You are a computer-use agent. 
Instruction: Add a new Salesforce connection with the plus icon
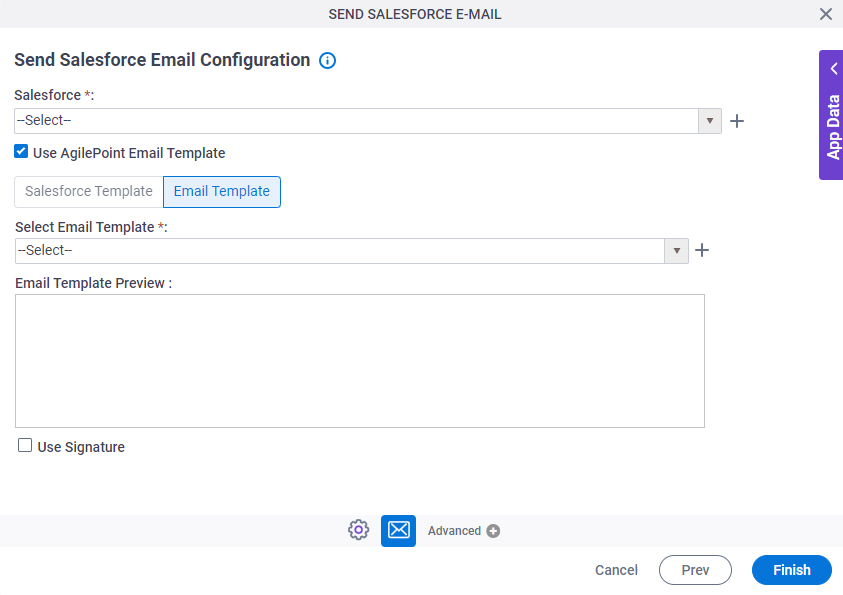click(x=737, y=121)
